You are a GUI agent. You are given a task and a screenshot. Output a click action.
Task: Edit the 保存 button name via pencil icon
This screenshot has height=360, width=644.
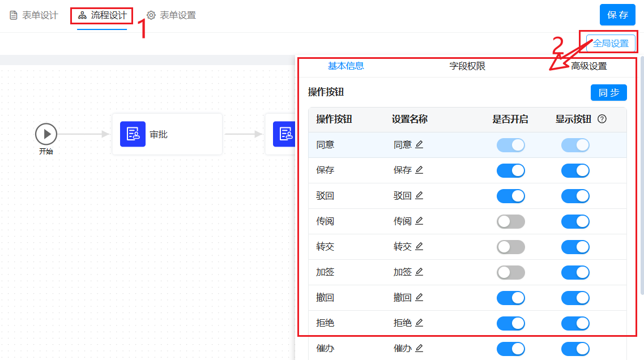click(419, 170)
